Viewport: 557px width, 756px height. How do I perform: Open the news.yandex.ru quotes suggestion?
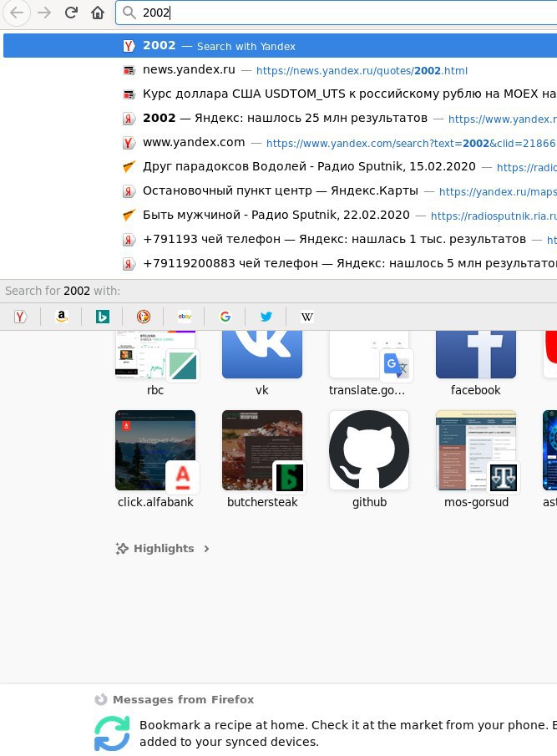(280, 70)
